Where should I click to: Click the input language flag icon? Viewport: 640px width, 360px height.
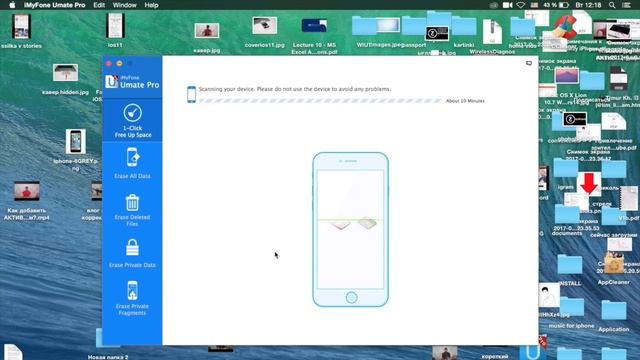coord(534,5)
